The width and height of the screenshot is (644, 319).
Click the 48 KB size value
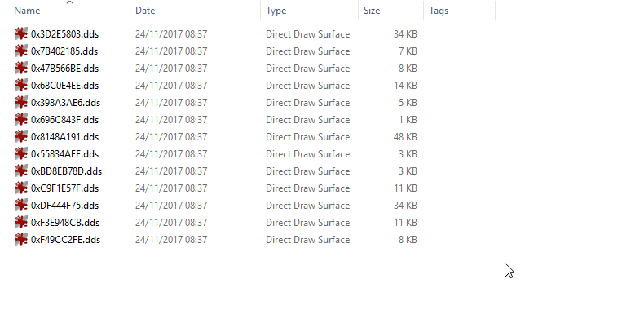405,137
